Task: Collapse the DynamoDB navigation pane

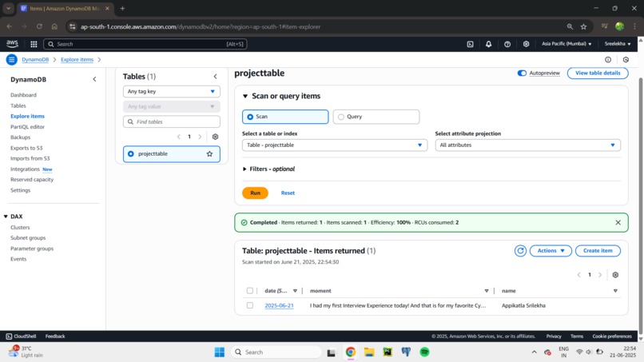Action: (x=94, y=79)
